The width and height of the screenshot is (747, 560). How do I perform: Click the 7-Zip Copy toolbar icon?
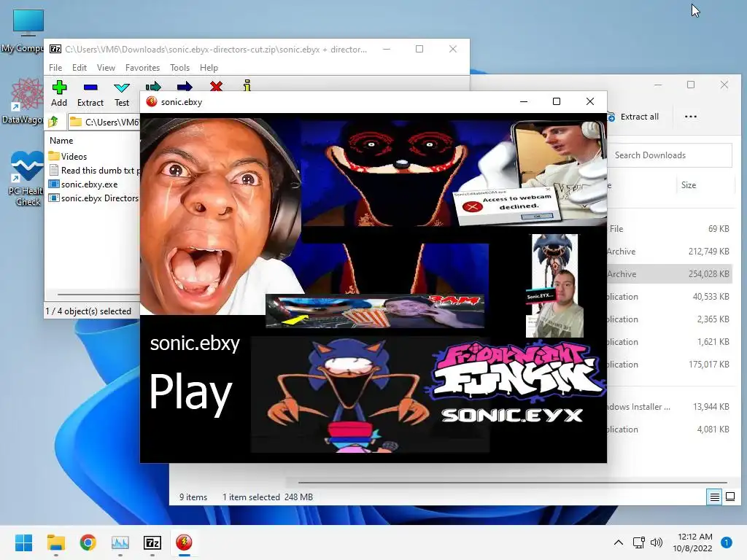(x=153, y=86)
